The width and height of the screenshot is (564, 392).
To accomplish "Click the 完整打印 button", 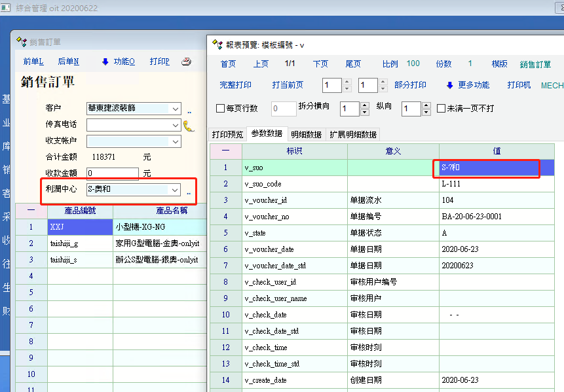I will click(235, 85).
